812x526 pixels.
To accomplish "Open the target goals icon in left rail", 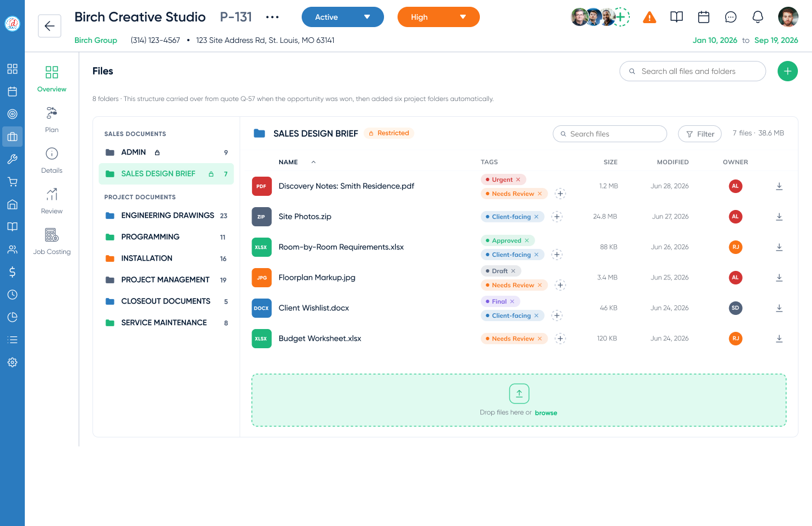I will 12,114.
